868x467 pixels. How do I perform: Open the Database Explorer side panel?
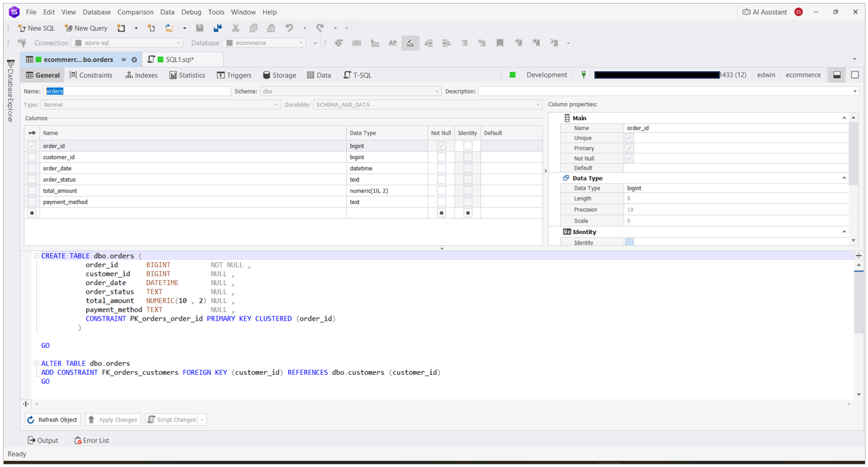[x=10, y=92]
